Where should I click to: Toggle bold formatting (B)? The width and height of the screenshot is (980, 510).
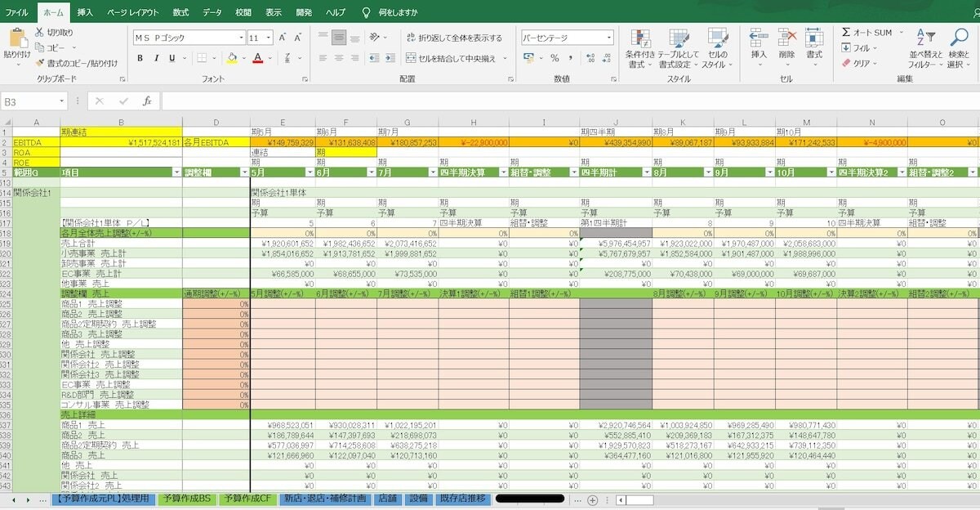coord(140,58)
